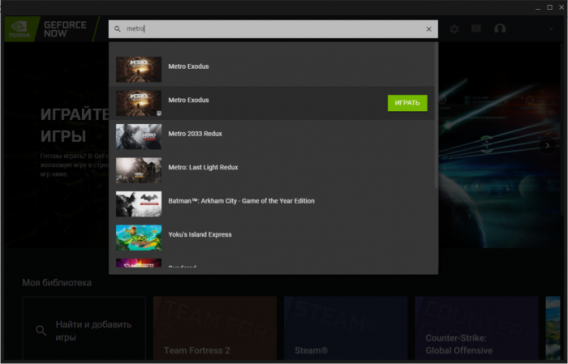Open the Team Fortress 2 library tile

click(215, 329)
